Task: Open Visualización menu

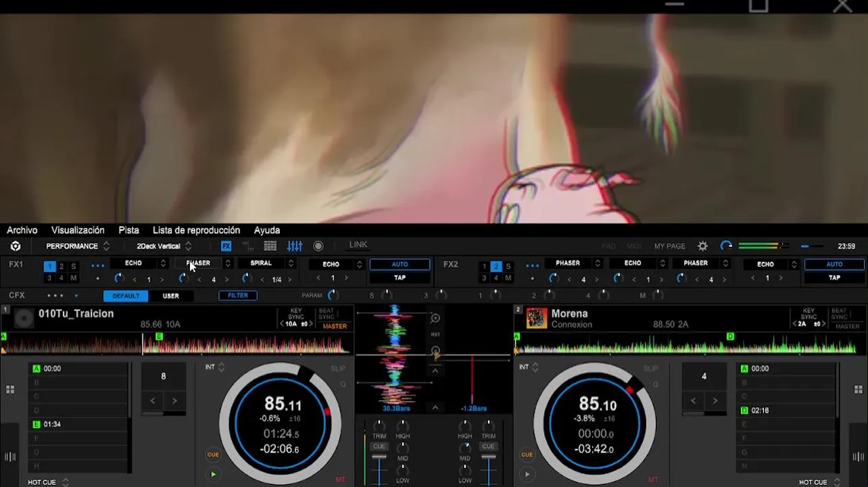Action: tap(78, 231)
